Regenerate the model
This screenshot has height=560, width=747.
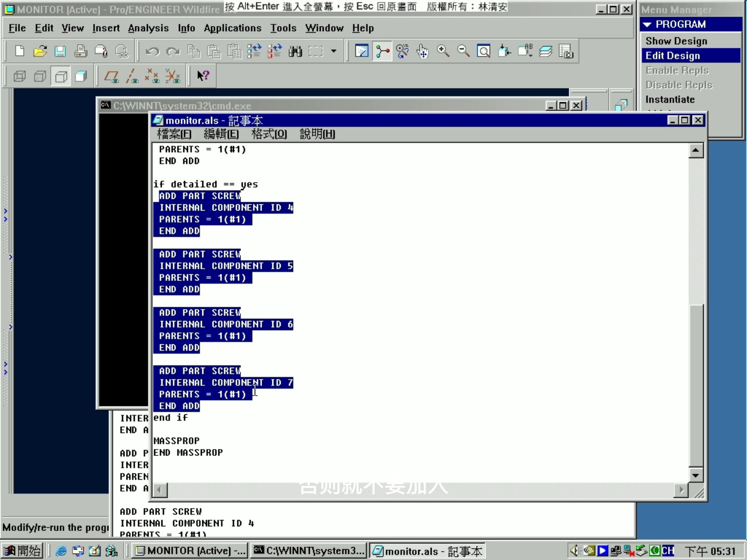[254, 51]
